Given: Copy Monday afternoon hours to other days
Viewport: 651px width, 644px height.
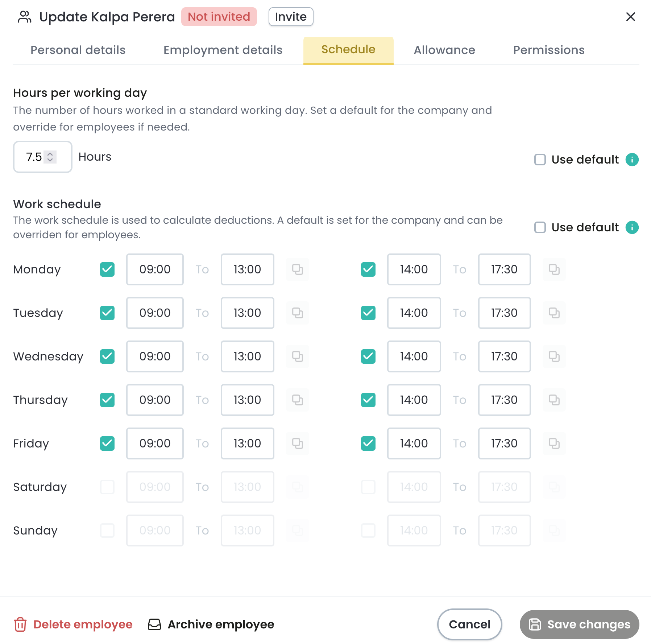Looking at the screenshot, I should coord(554,269).
